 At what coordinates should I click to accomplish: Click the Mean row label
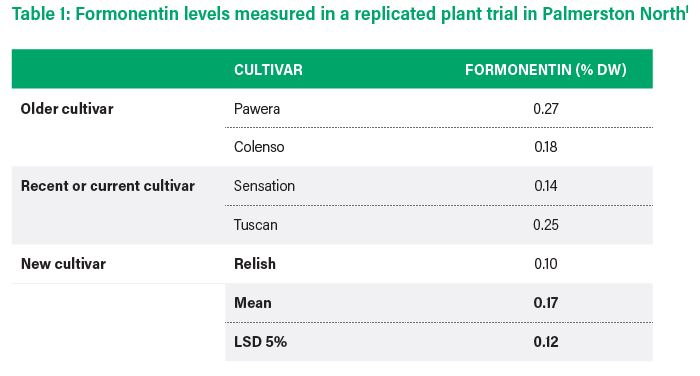click(253, 303)
